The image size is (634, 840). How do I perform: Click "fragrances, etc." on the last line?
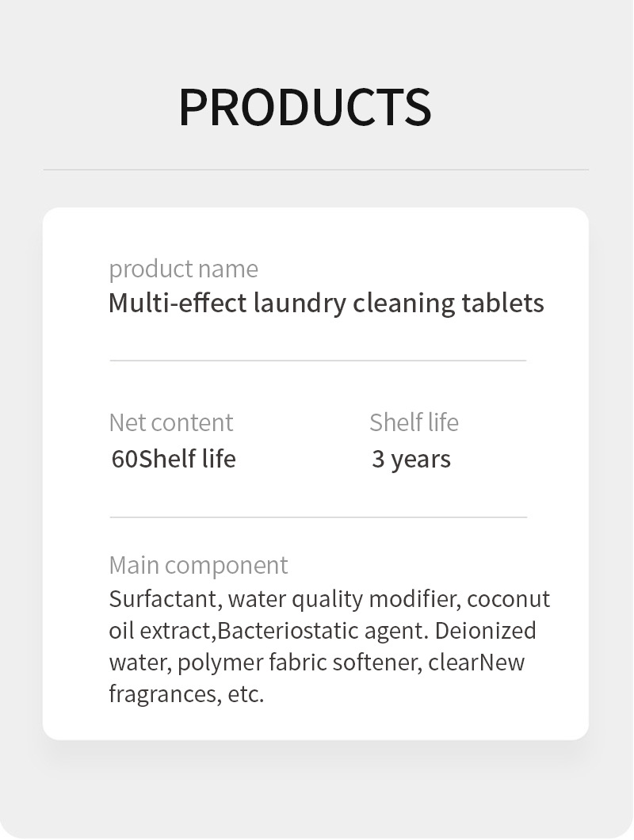186,694
